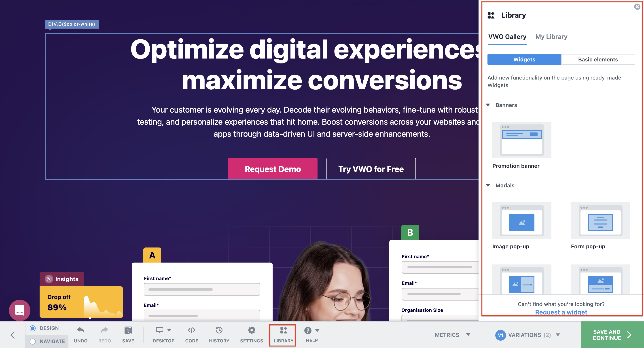Open the Metrics dropdown
644x348 pixels.
(x=453, y=335)
